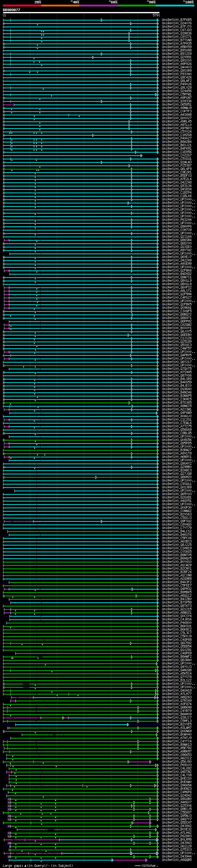Click the purple end segment of Q56J80 alignment
This screenshot has width=197, height=868.
(x=140, y=761)
